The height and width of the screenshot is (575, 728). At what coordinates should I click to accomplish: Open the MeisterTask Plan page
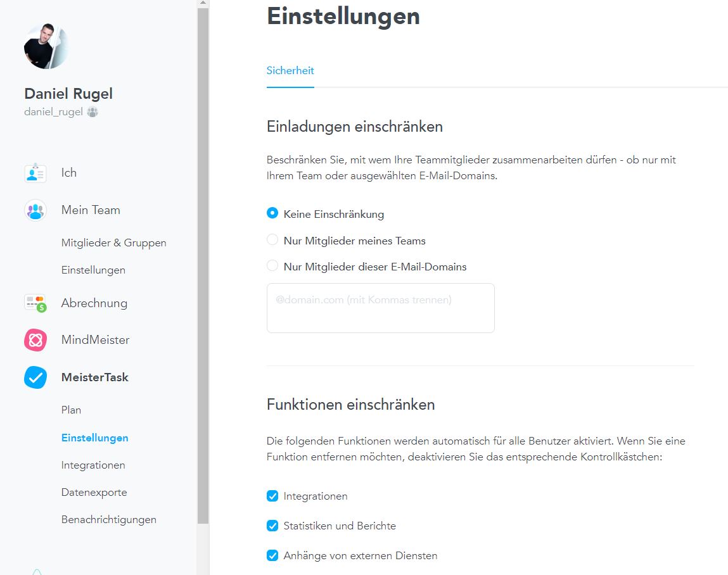(x=71, y=410)
